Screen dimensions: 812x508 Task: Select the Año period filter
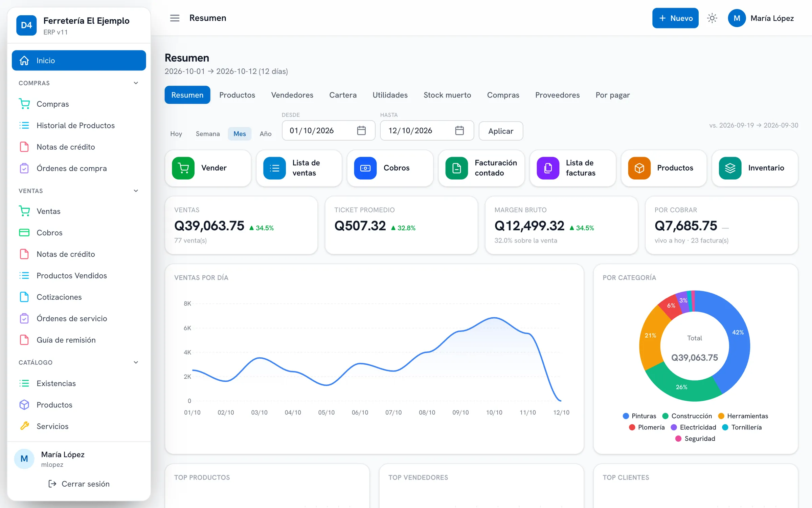[266, 134]
